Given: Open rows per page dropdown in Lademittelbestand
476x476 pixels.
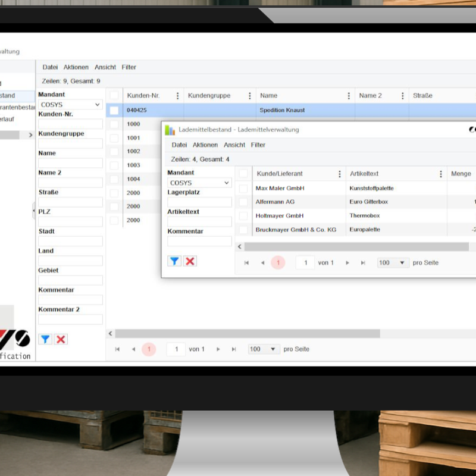Looking at the screenshot, I should (393, 263).
